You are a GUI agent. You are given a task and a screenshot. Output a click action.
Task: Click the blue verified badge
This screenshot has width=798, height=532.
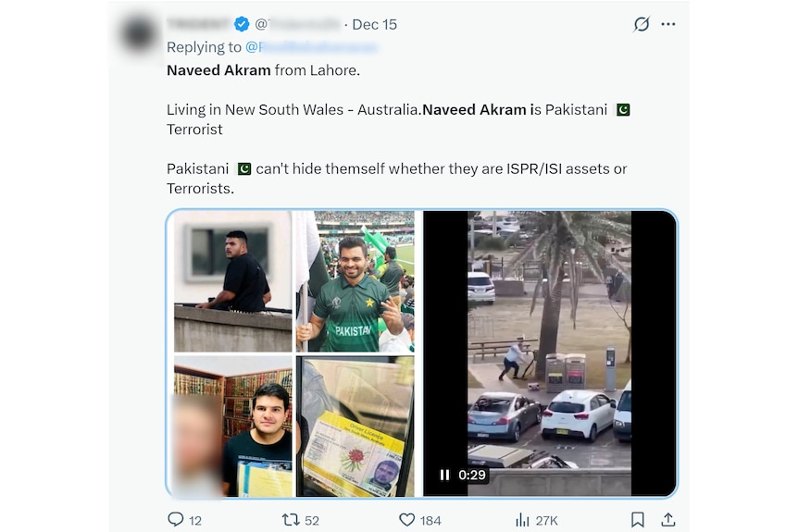pos(242,24)
